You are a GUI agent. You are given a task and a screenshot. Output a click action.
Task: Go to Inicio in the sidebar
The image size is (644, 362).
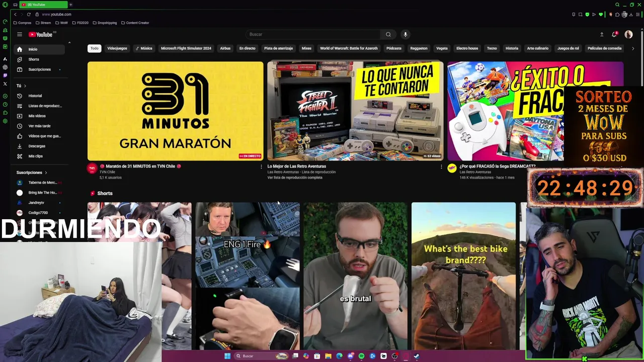pos(40,49)
